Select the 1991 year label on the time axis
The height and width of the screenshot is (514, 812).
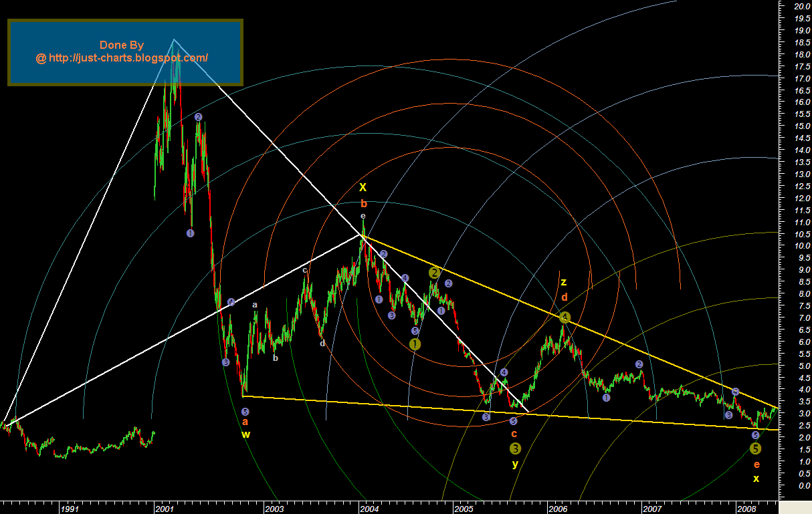click(x=70, y=509)
